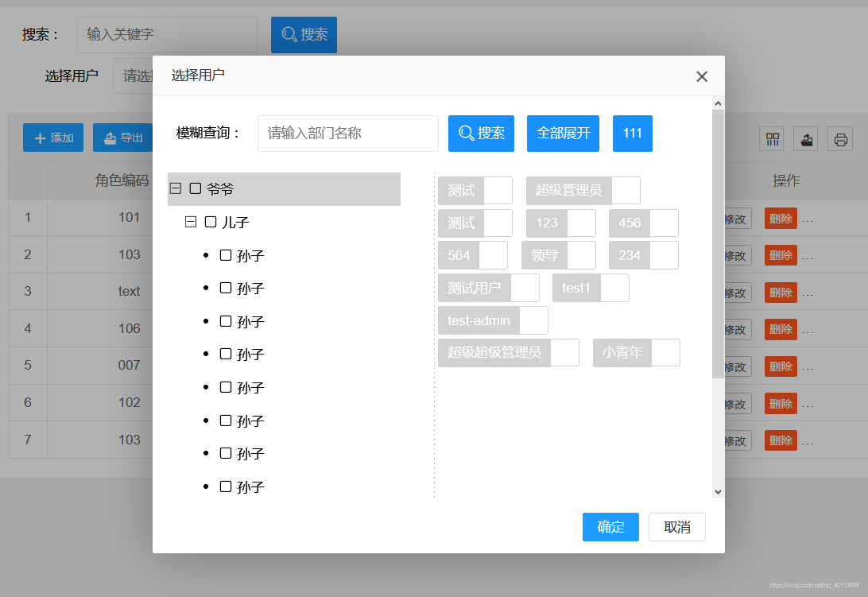Image resolution: width=868 pixels, height=597 pixels.
Task: Click the dialog vertical scrollbar thumb
Action: (x=718, y=244)
